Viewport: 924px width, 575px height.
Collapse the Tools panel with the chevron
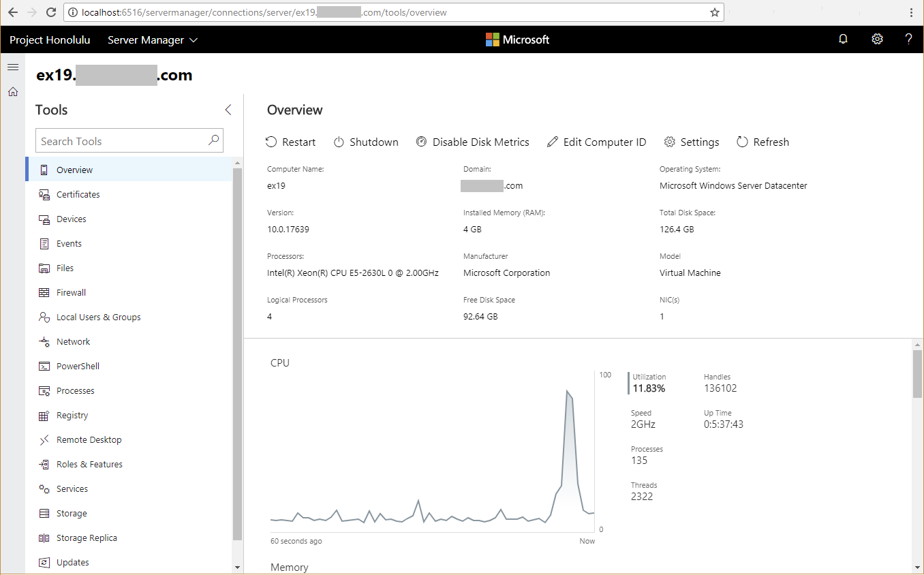click(x=228, y=109)
